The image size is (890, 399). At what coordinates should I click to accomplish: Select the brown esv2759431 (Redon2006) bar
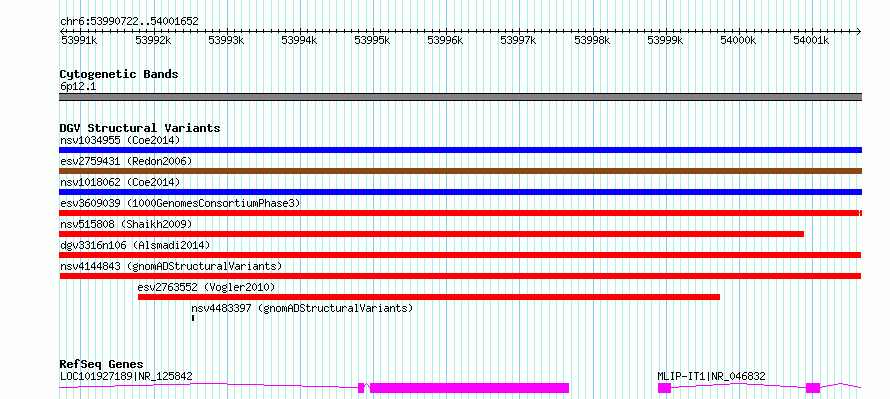[460, 171]
